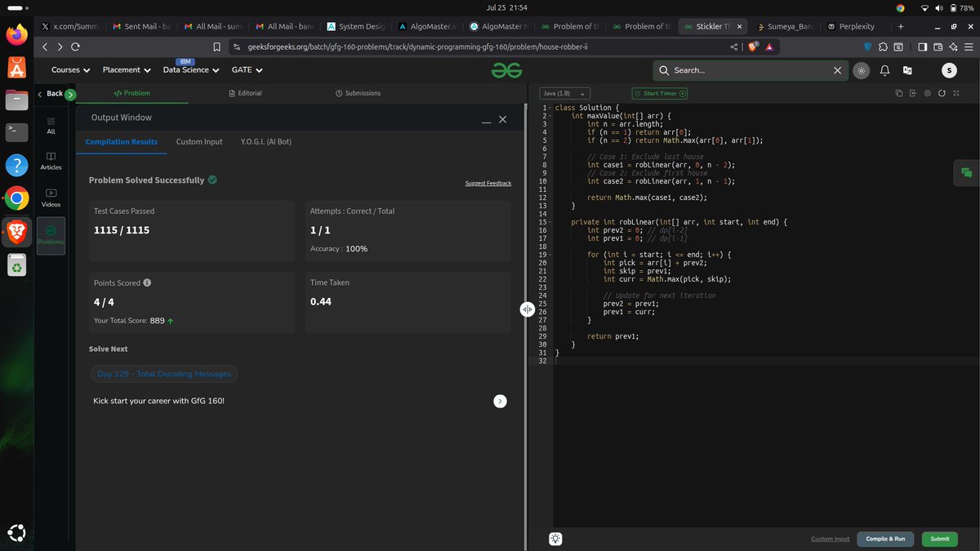This screenshot has height=551, width=980.
Task: Open Brave Shields icon
Action: [753, 47]
